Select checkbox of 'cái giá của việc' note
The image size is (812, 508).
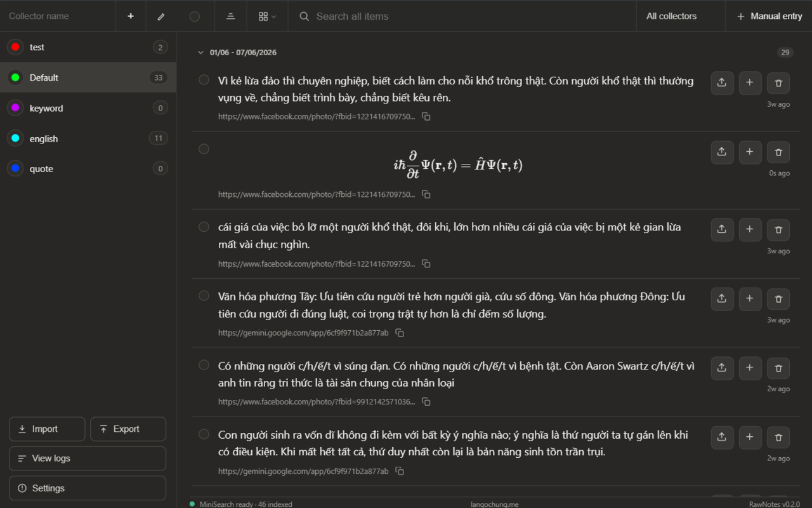204,227
